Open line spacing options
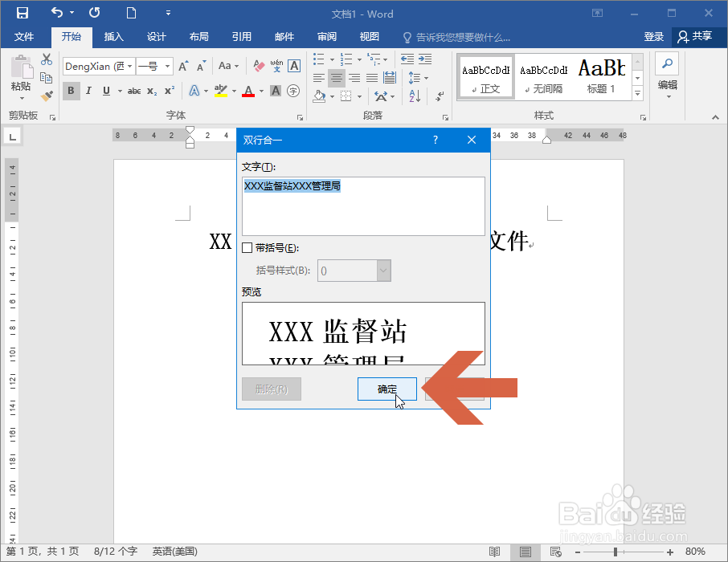728x562 pixels. [417, 78]
